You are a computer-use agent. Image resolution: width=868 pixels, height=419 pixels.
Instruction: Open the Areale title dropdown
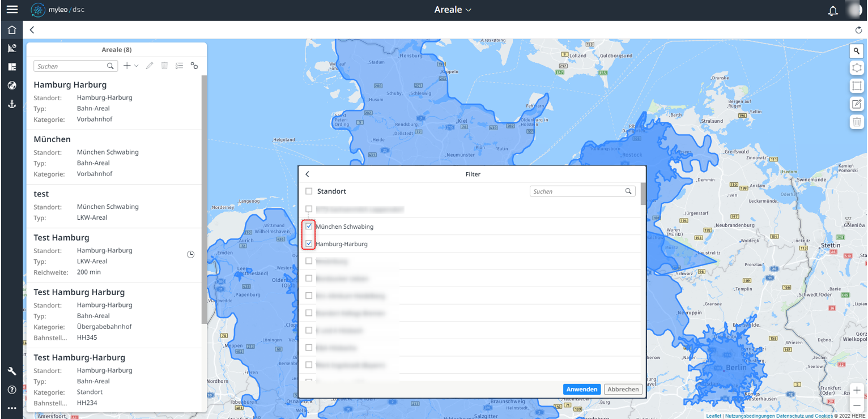[x=453, y=10]
